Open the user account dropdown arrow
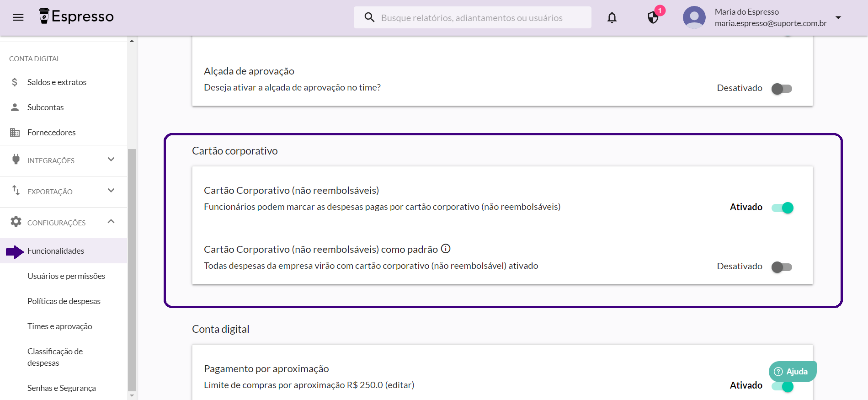Image resolution: width=868 pixels, height=400 pixels. pyautogui.click(x=838, y=18)
